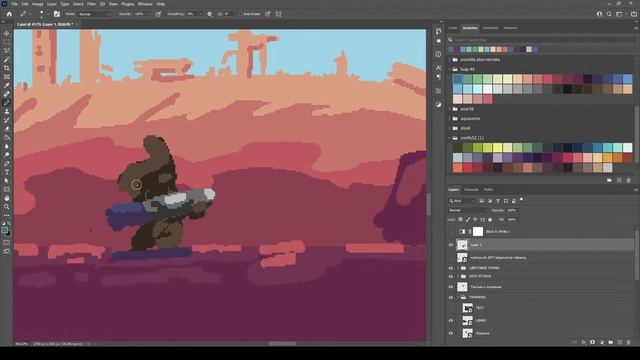The image size is (640, 360).
Task: Add a layer style with fx icon
Action: coord(584,342)
